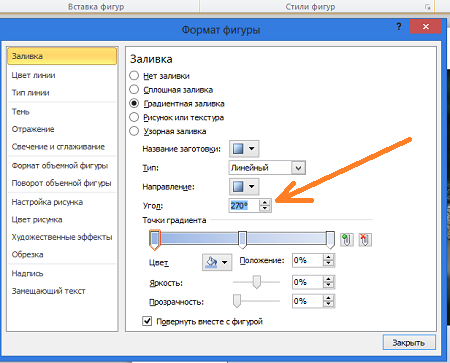Open the Настройка рисунка category
The height and width of the screenshot is (363, 450).
point(62,202)
